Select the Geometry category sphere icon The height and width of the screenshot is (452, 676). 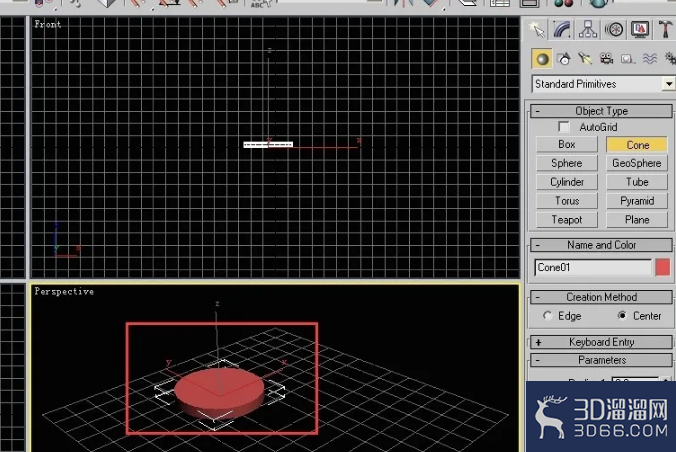[x=542, y=59]
